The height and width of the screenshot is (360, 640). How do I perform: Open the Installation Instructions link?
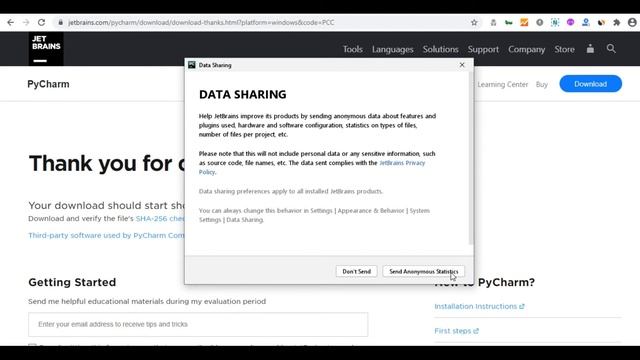[479, 306]
